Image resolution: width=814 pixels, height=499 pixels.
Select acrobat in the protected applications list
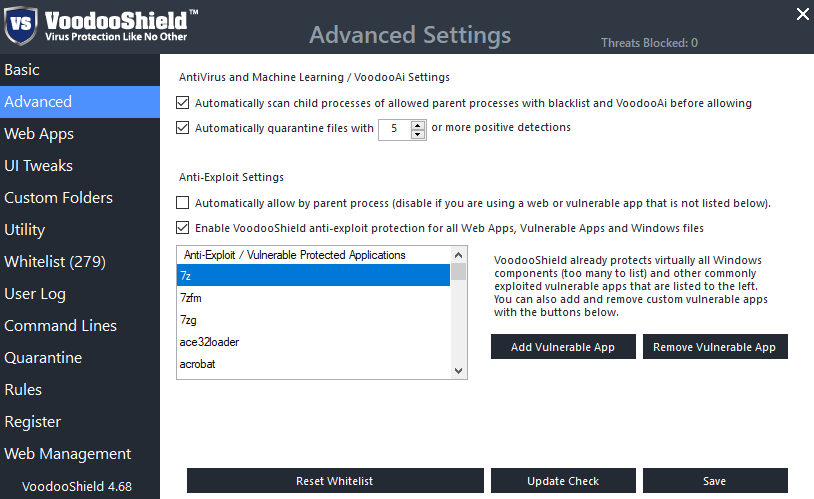click(x=198, y=364)
